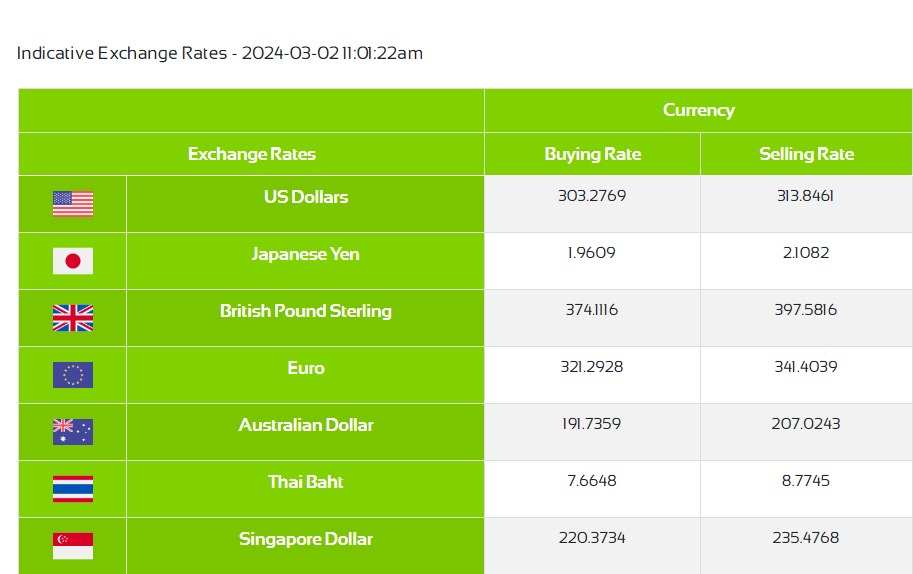Screen dimensions: 913x574
Task: Select the Australian flag icon
Action: click(x=73, y=432)
